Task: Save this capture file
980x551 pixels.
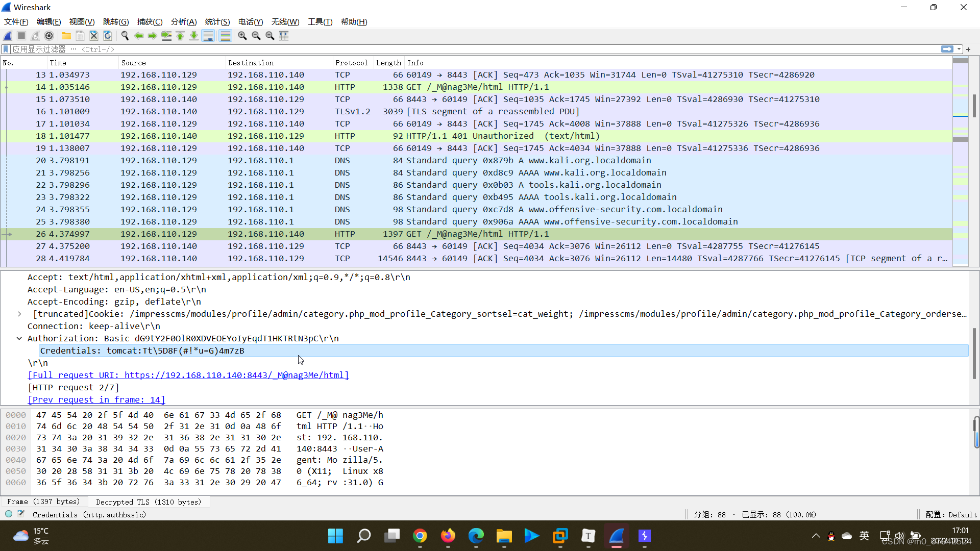Action: pyautogui.click(x=80, y=36)
